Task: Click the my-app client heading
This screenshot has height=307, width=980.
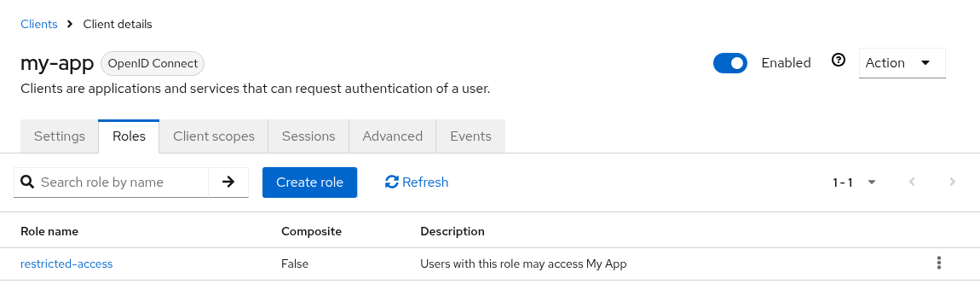Action: (x=57, y=63)
